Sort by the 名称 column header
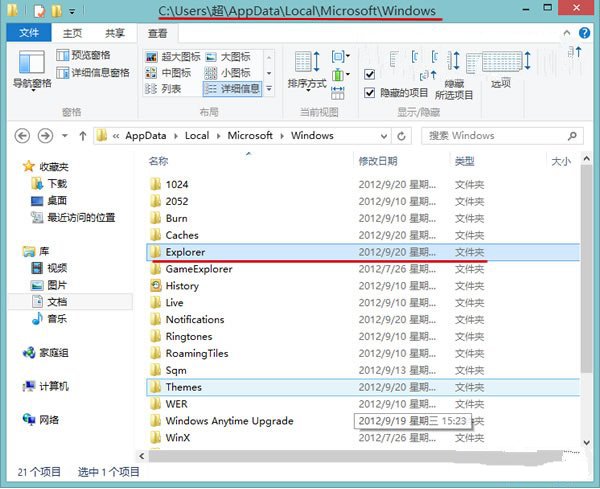 pos(158,161)
